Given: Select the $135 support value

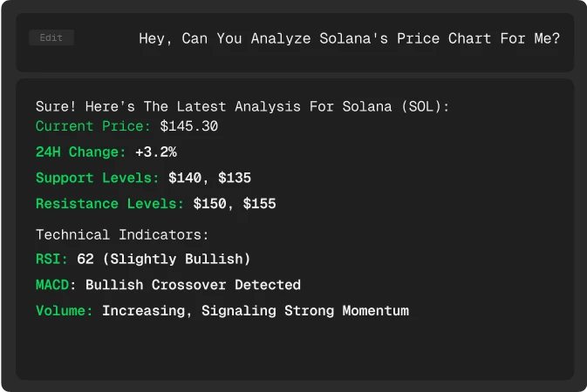Looking at the screenshot, I should point(235,178).
